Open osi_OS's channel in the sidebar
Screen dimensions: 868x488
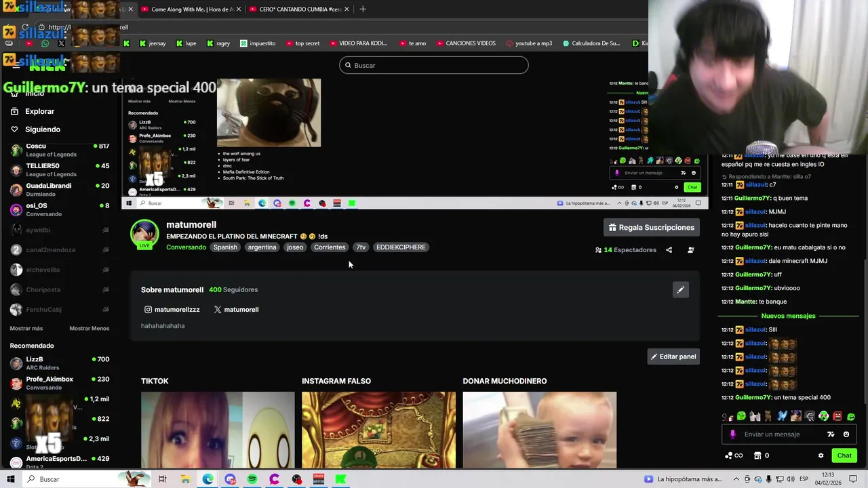pos(60,209)
